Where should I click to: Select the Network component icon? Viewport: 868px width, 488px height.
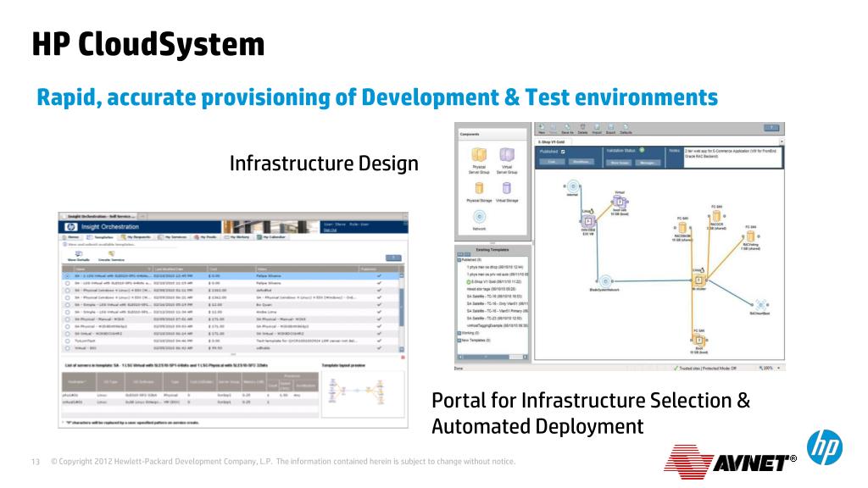[480, 216]
